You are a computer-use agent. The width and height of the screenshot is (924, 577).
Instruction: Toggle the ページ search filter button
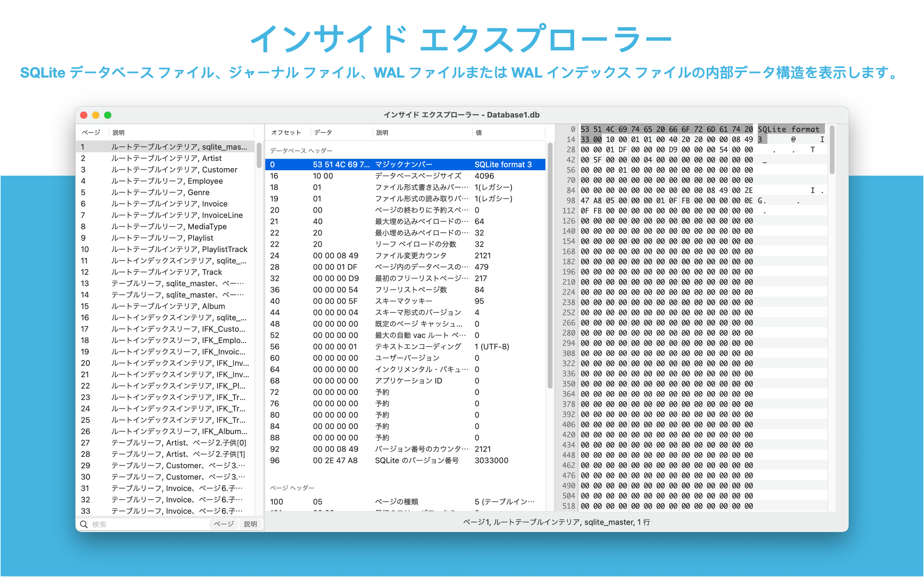pyautogui.click(x=223, y=524)
